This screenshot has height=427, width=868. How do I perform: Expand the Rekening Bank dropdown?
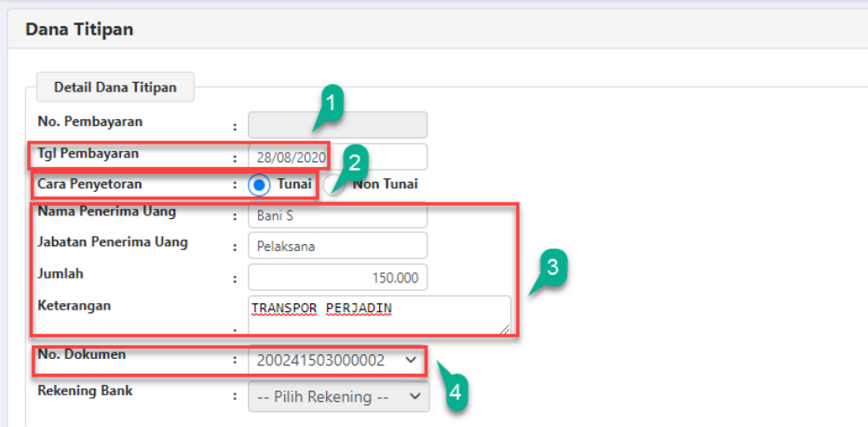[x=337, y=397]
